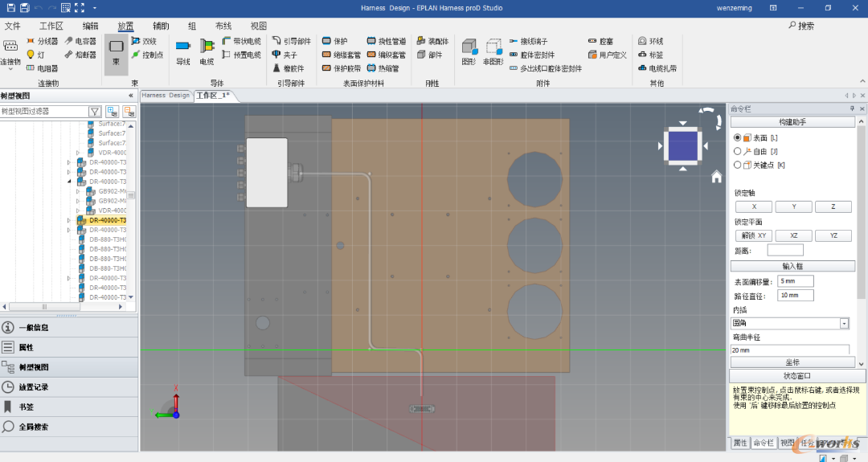Select the 橡胶件 grommet tool

288,68
